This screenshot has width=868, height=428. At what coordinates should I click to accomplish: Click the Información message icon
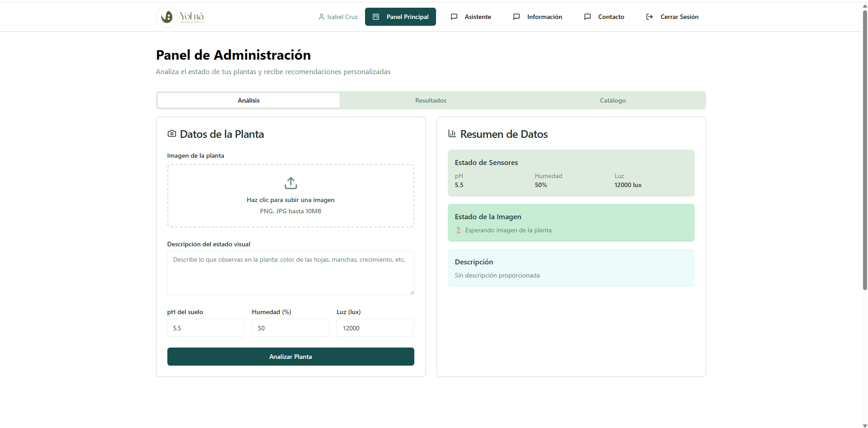point(517,17)
